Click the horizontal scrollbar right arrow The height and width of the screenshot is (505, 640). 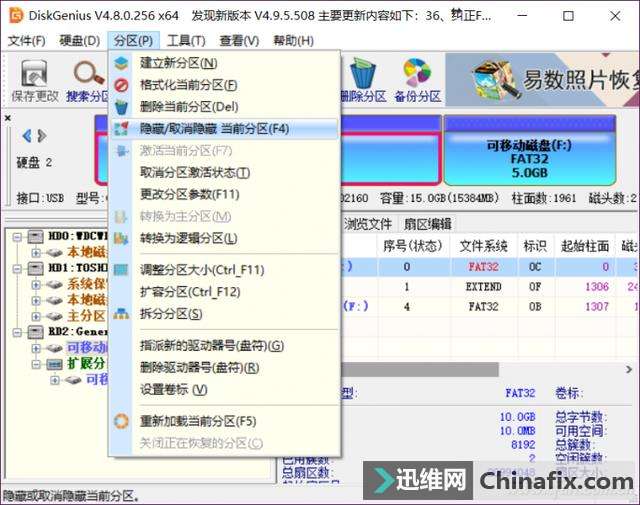coord(629,369)
